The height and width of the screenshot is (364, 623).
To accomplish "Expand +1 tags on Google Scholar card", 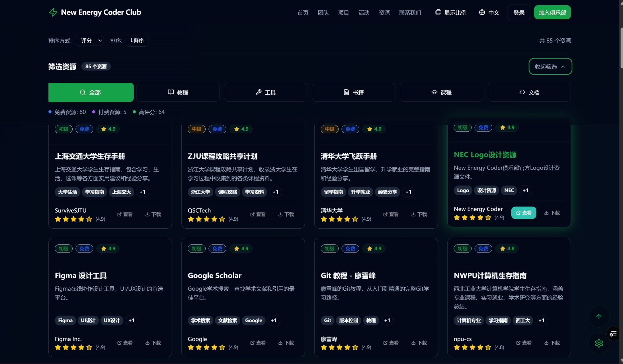I will click(274, 320).
